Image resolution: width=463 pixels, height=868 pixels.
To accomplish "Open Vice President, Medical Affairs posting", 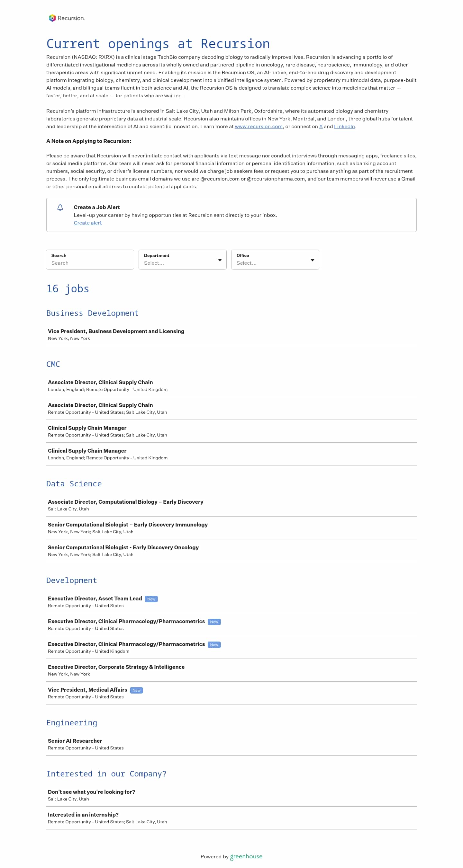I will click(x=231, y=693).
